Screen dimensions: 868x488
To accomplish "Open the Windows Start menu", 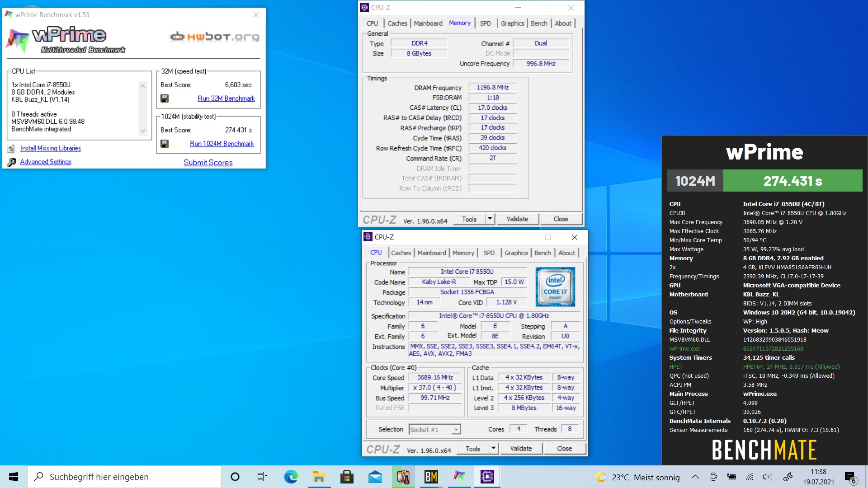I will (x=14, y=477).
